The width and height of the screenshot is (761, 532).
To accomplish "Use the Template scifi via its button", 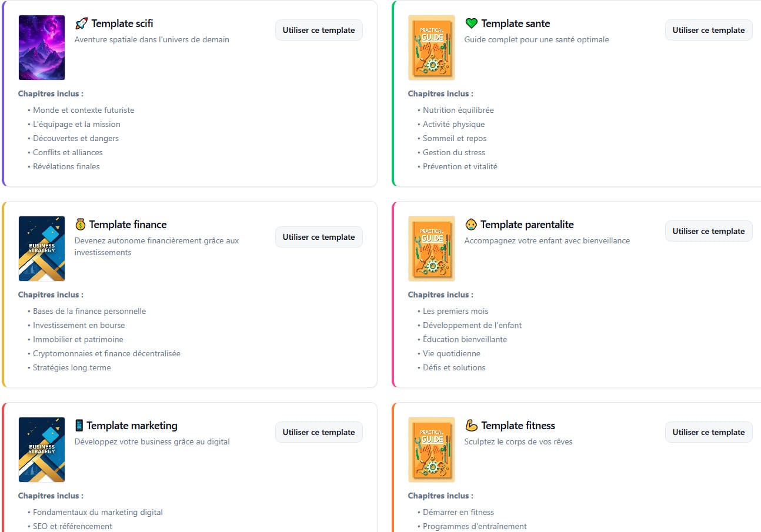I will (318, 29).
